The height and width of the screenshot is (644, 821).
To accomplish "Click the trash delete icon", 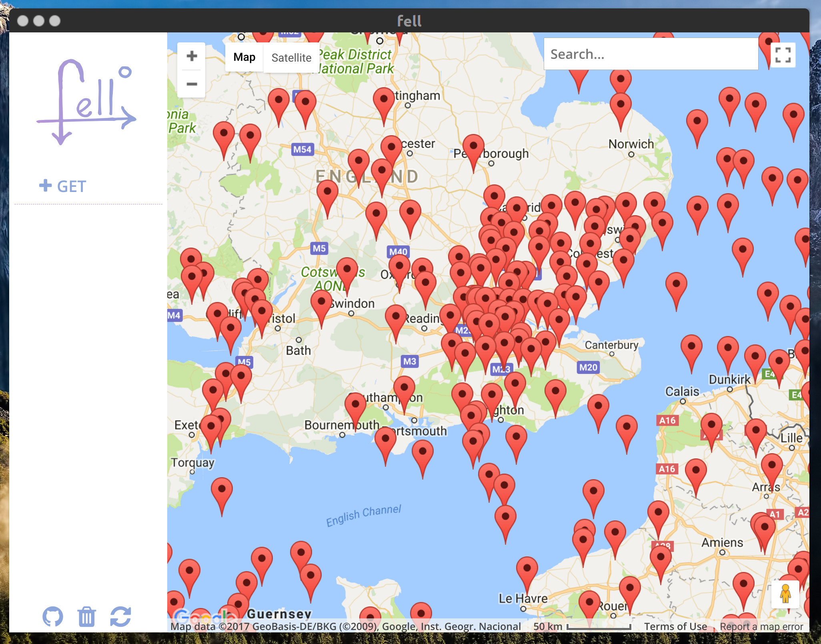I will [x=86, y=616].
